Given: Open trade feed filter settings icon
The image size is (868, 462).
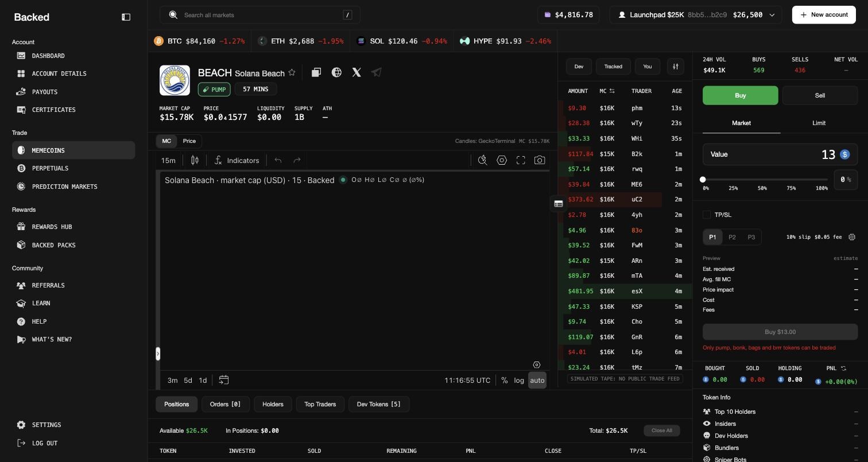Looking at the screenshot, I should 676,67.
